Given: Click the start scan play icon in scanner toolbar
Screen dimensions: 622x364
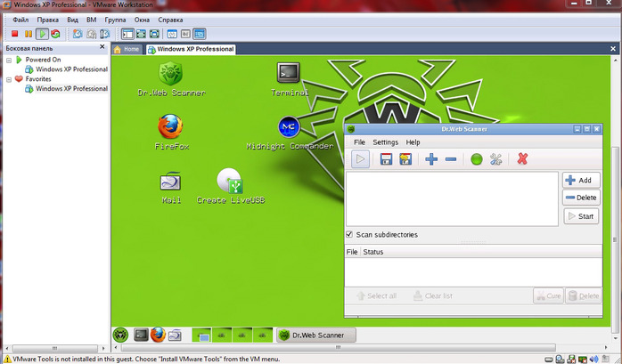Looking at the screenshot, I should pyautogui.click(x=360, y=159).
